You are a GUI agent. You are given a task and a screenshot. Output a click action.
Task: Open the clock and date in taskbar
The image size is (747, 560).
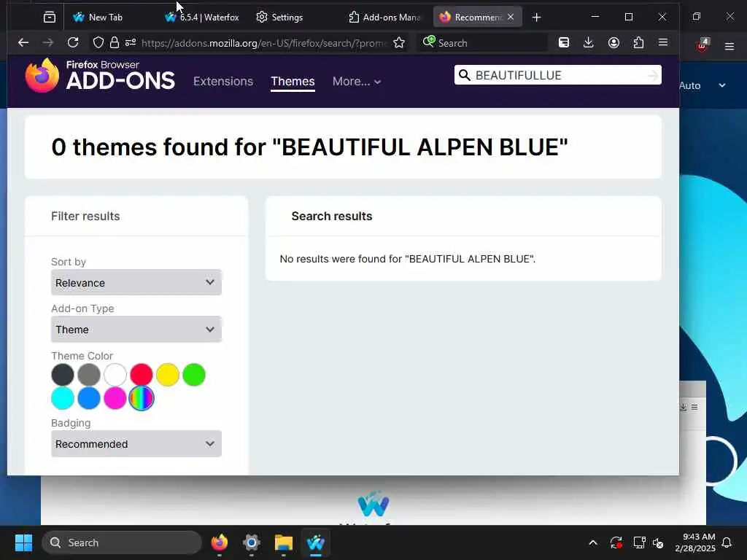pos(695,542)
